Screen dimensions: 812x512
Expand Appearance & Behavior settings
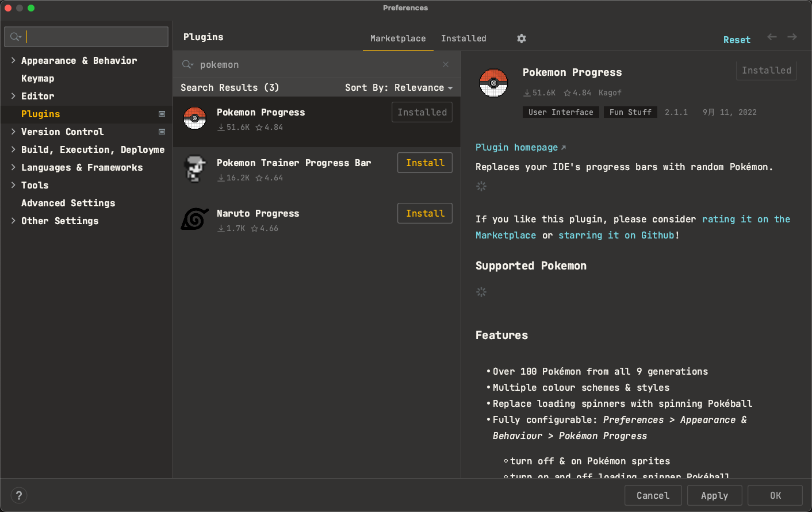13,60
